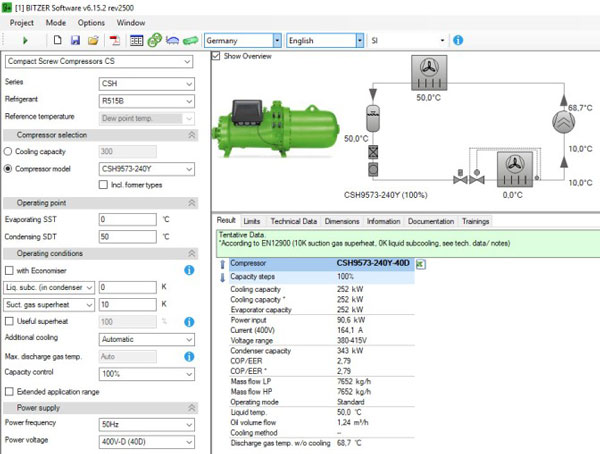Click the expansion valve symbol in diagram

[x=477, y=177]
